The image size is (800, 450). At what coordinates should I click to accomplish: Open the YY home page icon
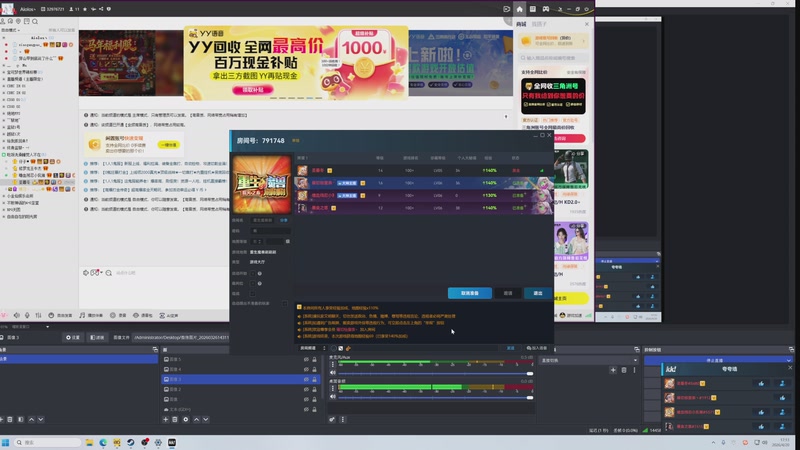tap(519, 9)
